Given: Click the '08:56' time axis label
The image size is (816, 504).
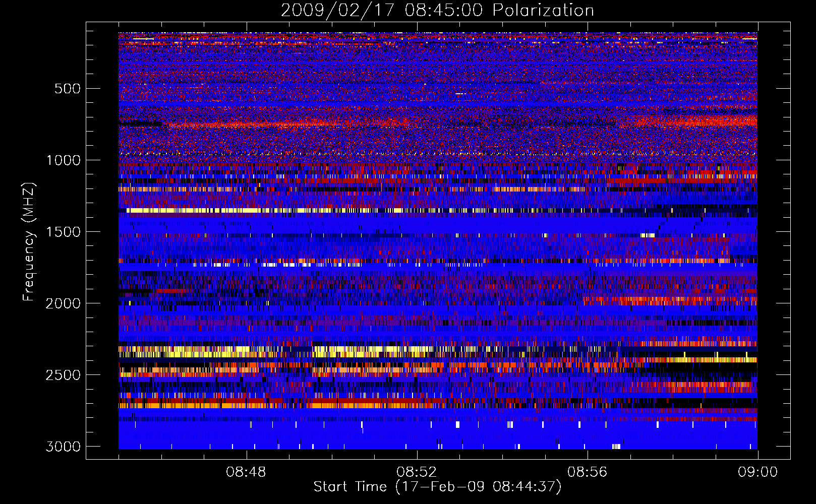Looking at the screenshot, I should 588,472.
